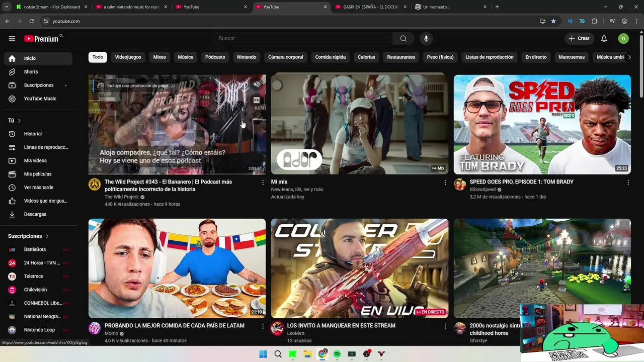Open Nintendo Loop subscription channel
The width and height of the screenshot is (644, 362).
(x=38, y=330)
